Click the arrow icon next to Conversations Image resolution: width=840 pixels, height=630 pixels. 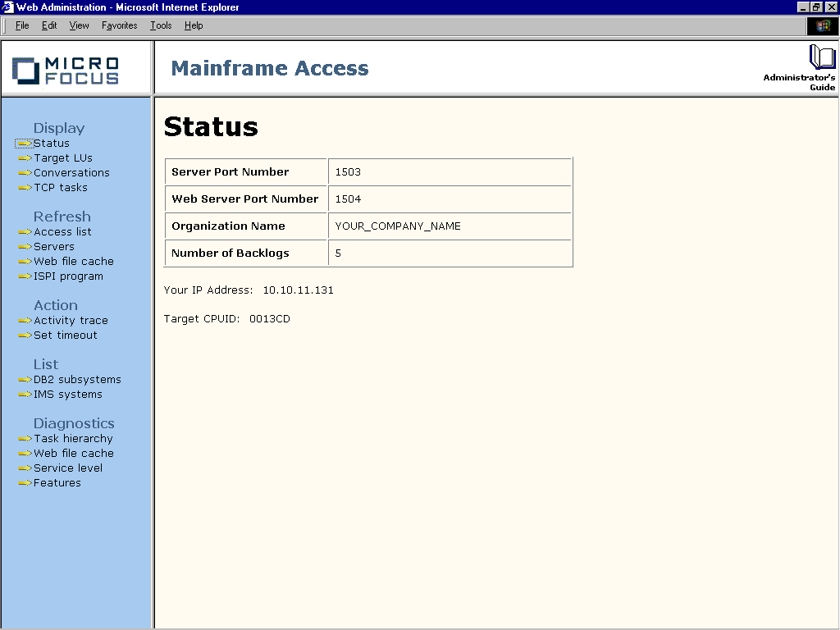coord(25,173)
